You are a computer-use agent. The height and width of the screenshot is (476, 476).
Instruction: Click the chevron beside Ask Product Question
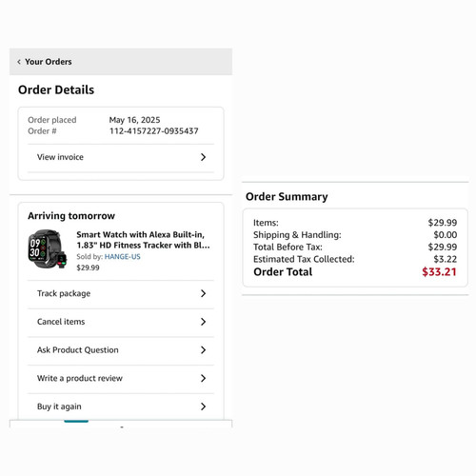tap(204, 350)
